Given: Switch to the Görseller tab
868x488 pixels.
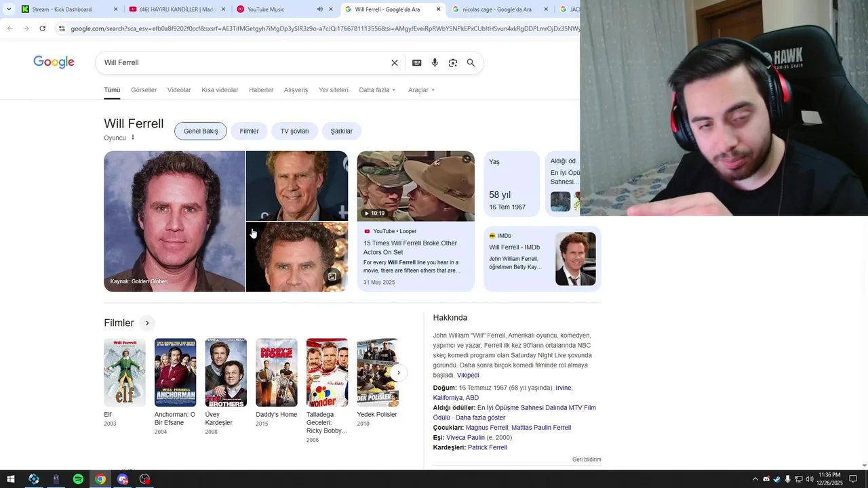Looking at the screenshot, I should (144, 90).
